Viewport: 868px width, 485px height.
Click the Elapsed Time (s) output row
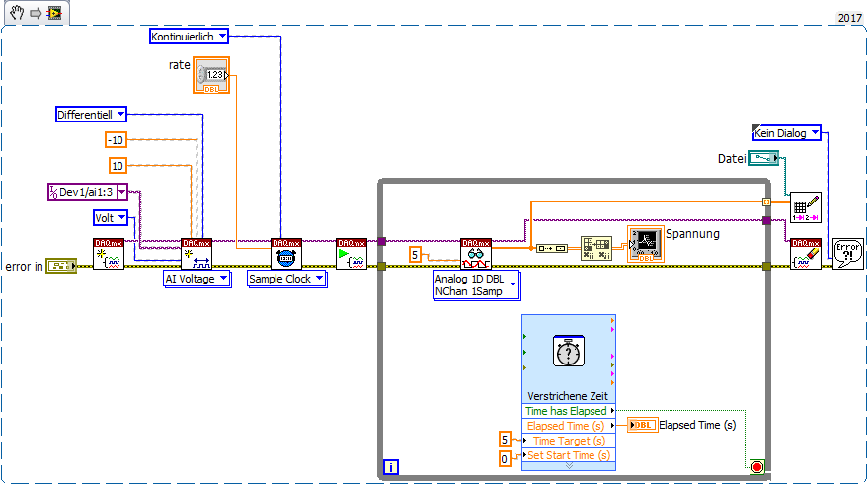[569, 426]
